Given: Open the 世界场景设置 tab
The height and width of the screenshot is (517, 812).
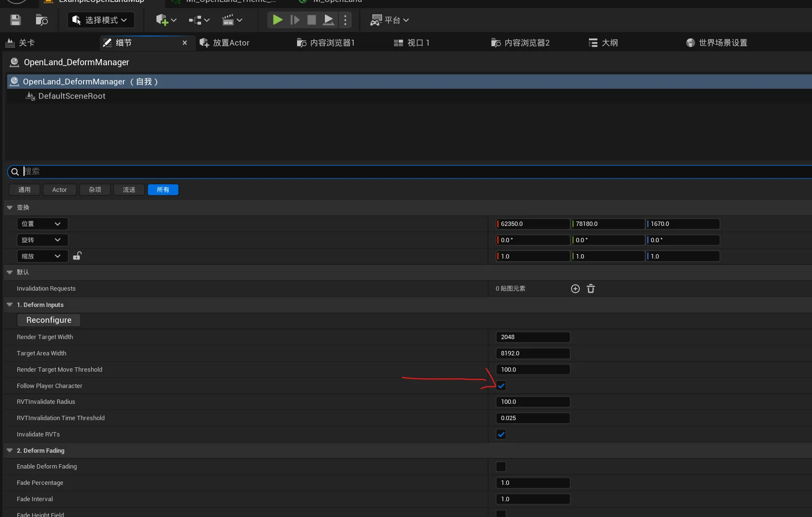Looking at the screenshot, I should (716, 43).
